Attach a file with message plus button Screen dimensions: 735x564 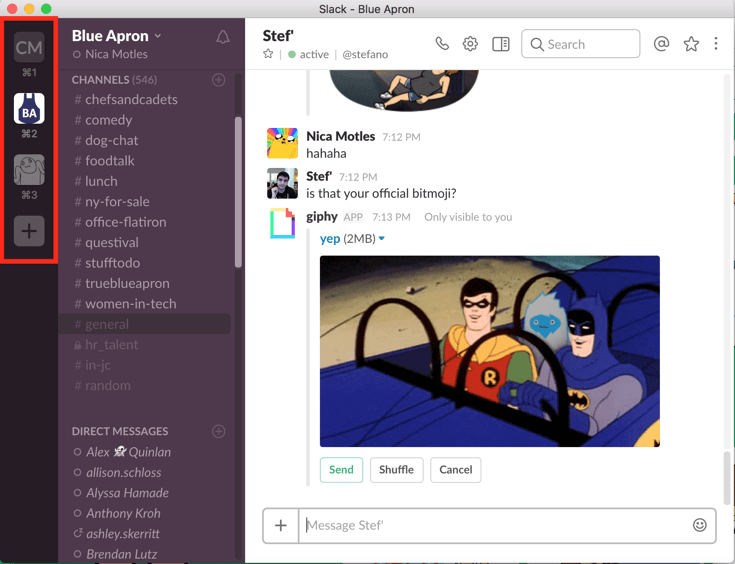pos(281,526)
